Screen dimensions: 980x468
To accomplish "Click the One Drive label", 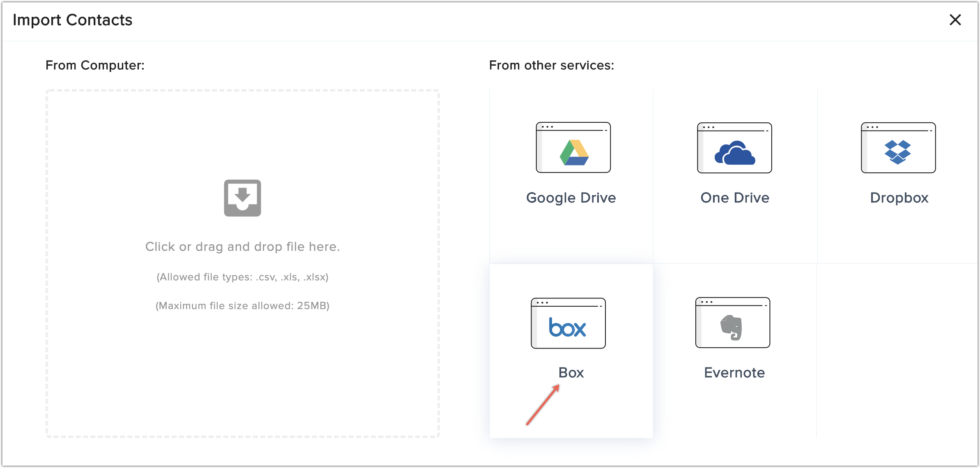I will point(735,198).
